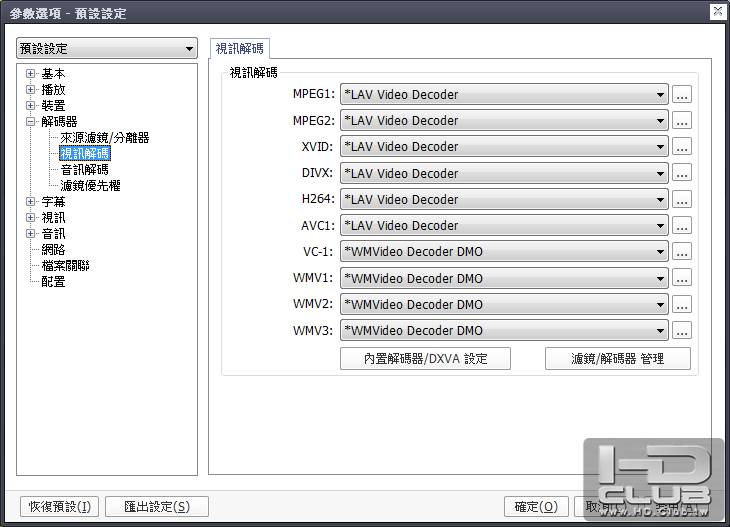Expand the 基本 tree node
Image resolution: width=730 pixels, height=527 pixels.
30,74
